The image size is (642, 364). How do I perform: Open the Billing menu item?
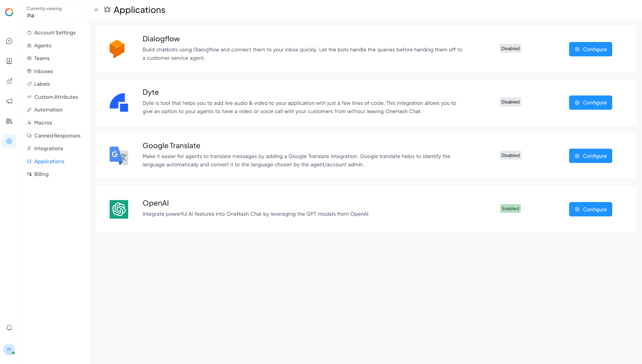pos(41,174)
